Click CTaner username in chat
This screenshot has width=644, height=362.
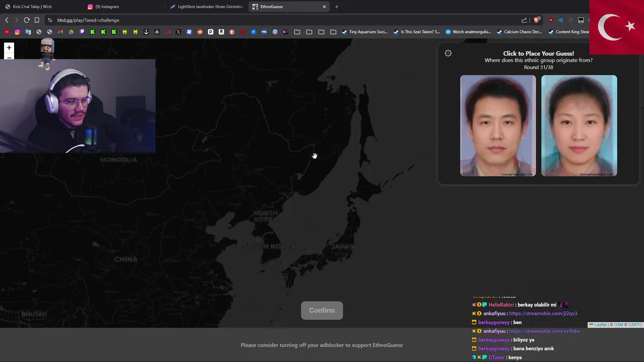point(497,357)
